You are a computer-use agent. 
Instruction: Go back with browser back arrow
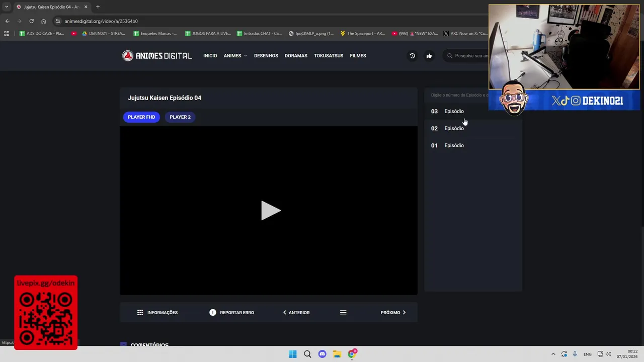[7, 21]
